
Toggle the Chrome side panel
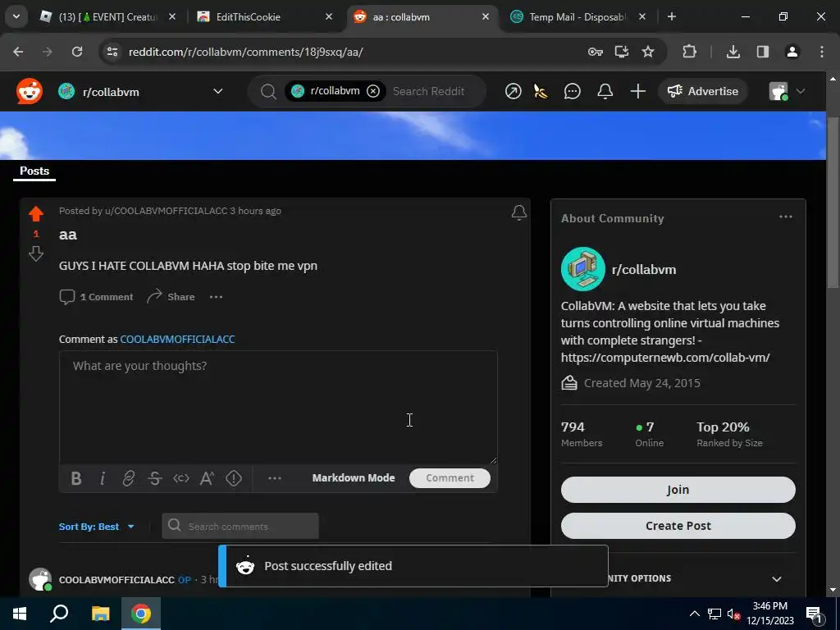point(762,52)
